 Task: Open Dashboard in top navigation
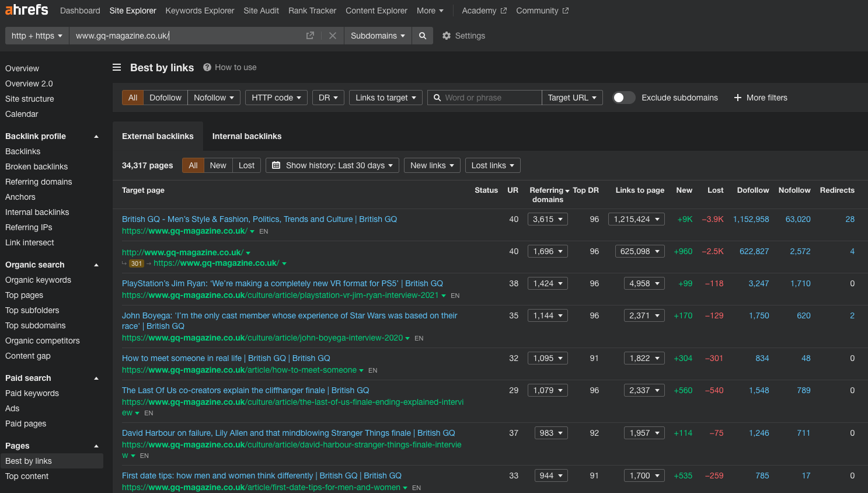coord(80,11)
